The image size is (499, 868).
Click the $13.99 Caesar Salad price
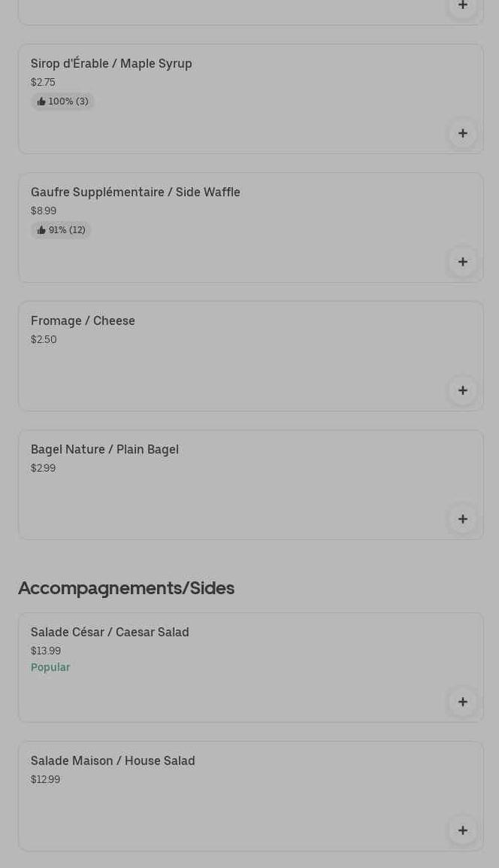point(46,651)
